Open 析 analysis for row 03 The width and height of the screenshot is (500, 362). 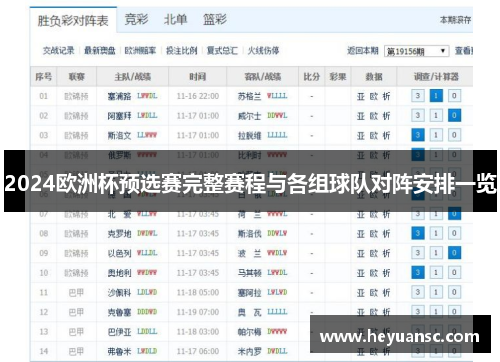[386, 136]
